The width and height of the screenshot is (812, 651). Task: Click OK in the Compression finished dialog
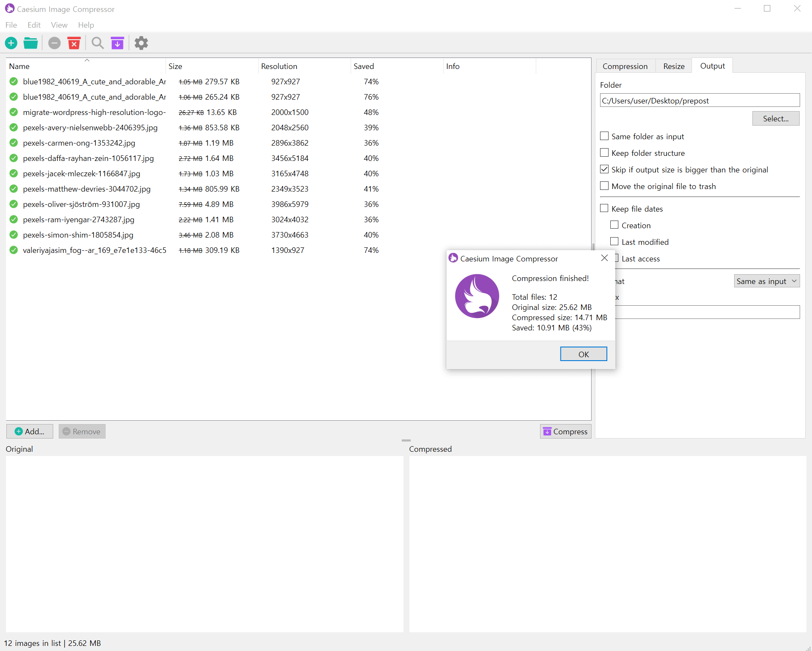(583, 354)
